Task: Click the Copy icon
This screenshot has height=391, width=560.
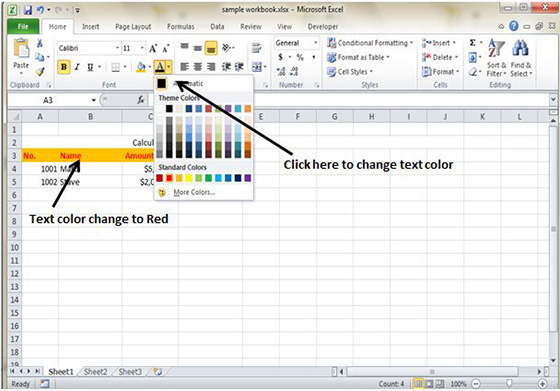Action: (40, 57)
